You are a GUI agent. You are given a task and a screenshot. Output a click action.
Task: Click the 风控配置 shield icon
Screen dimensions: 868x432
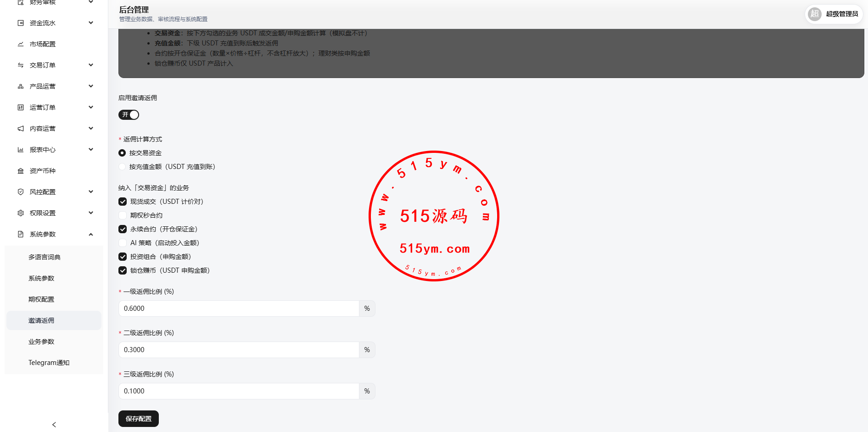(21, 192)
